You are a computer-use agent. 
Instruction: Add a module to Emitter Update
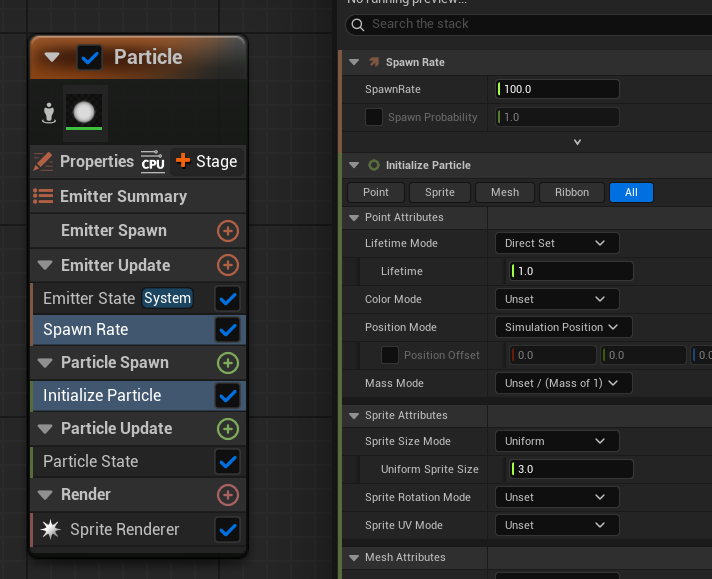pyautogui.click(x=228, y=265)
